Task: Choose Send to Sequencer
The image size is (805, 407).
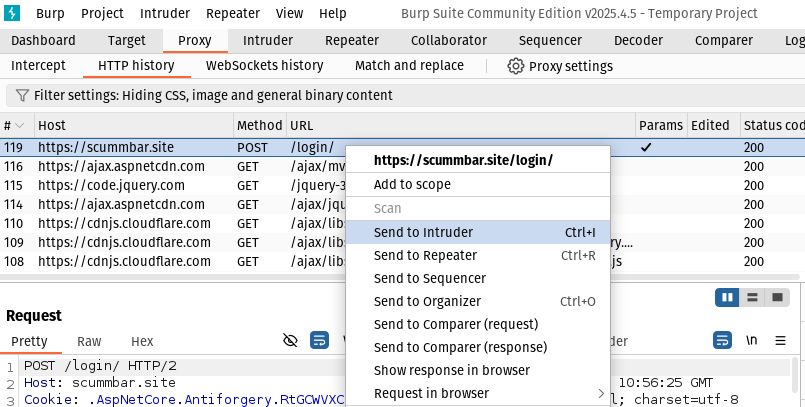Action: 478,279
